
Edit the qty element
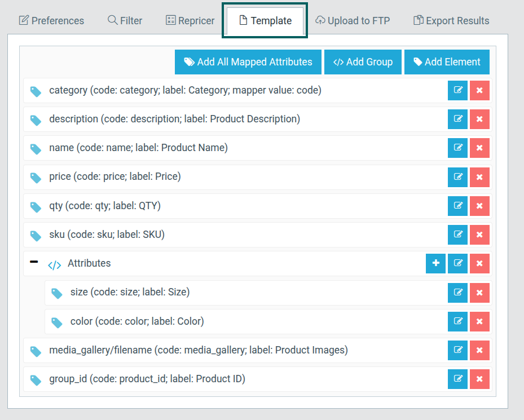point(457,206)
